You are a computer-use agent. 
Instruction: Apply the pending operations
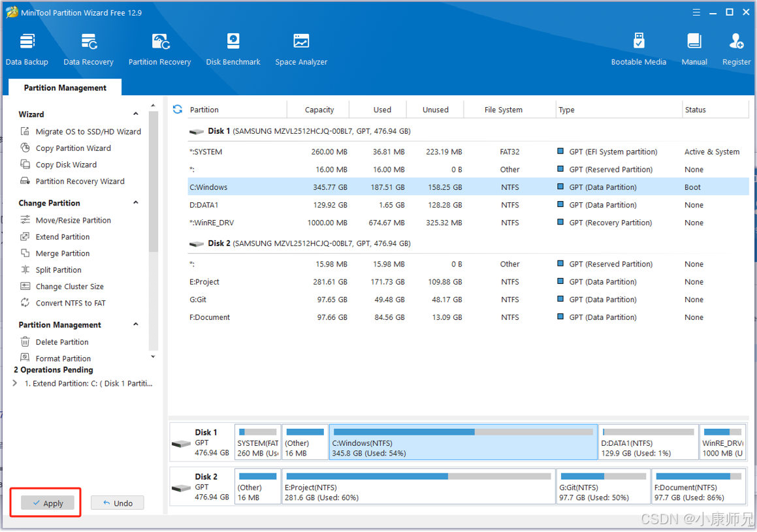(47, 503)
